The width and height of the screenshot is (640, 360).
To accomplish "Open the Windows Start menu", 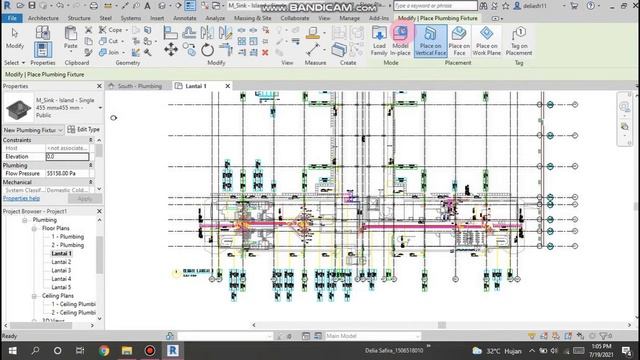I will pyautogui.click(x=12, y=350).
